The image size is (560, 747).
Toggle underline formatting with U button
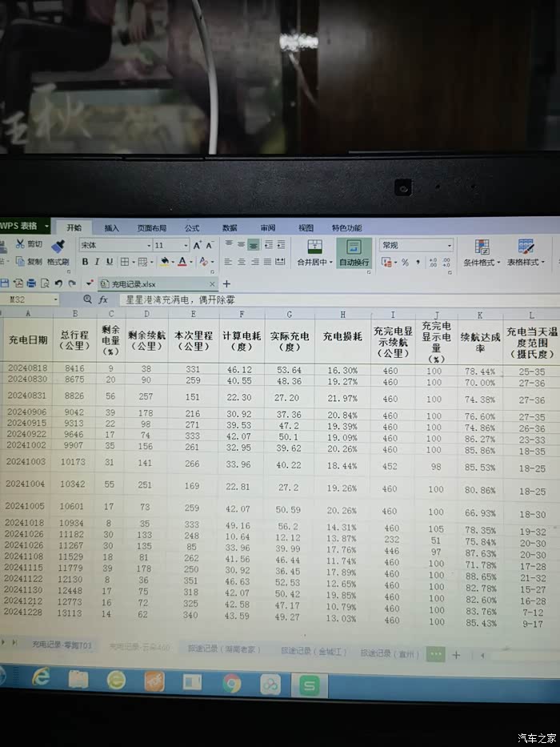tap(110, 262)
